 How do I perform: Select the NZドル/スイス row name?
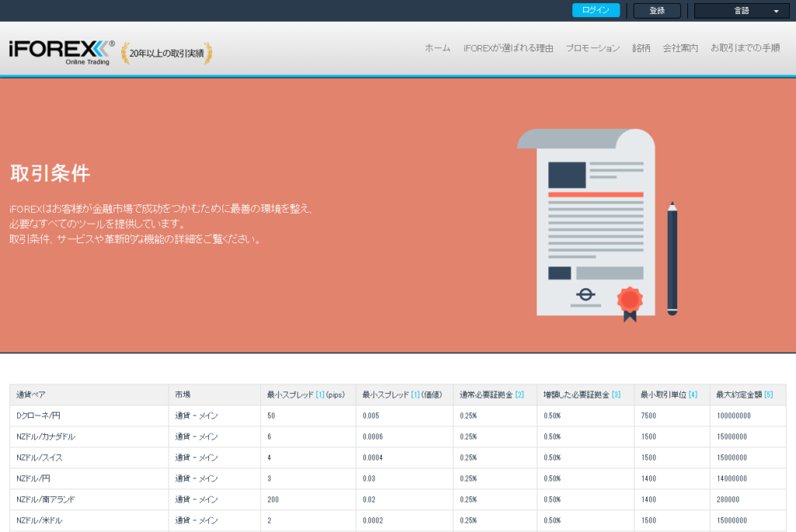(40, 457)
